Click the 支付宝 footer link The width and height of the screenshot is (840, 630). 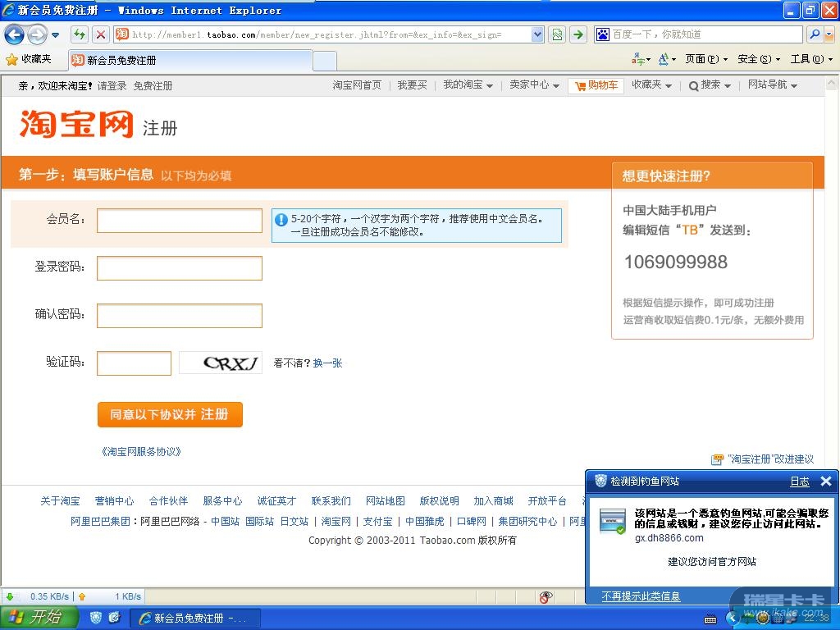tap(377, 521)
